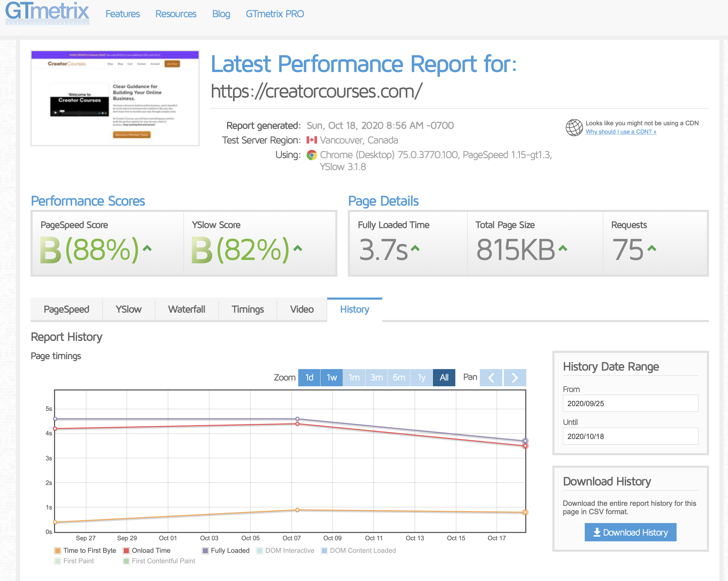This screenshot has width=728, height=581.
Task: Click the PageSpeed Score up arrow
Action: click(147, 249)
